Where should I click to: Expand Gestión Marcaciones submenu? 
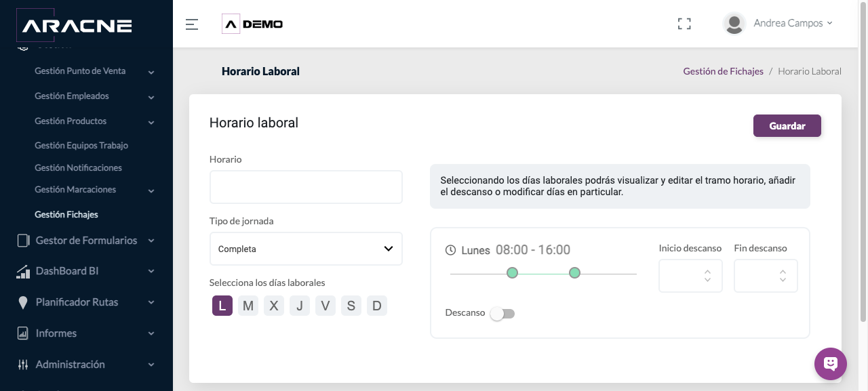click(151, 190)
